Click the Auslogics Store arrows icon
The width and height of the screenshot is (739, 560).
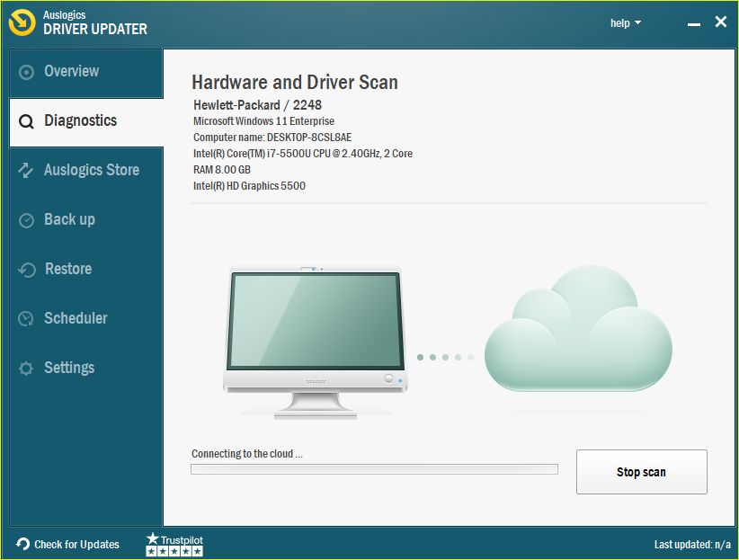tap(26, 170)
